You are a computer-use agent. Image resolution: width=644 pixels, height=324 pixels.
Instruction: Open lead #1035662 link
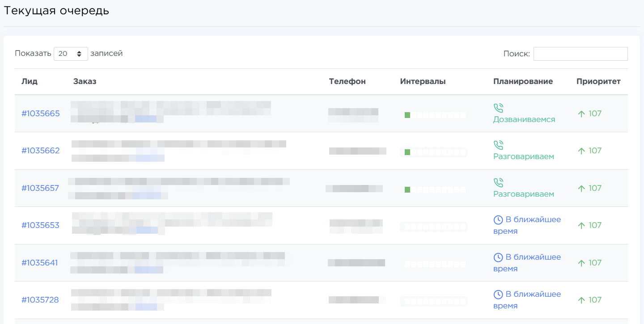pos(41,151)
